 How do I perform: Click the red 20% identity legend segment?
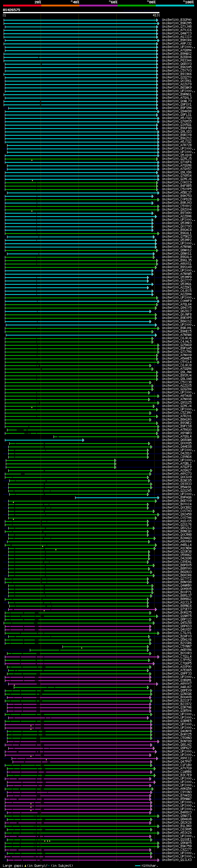pos(22,6)
